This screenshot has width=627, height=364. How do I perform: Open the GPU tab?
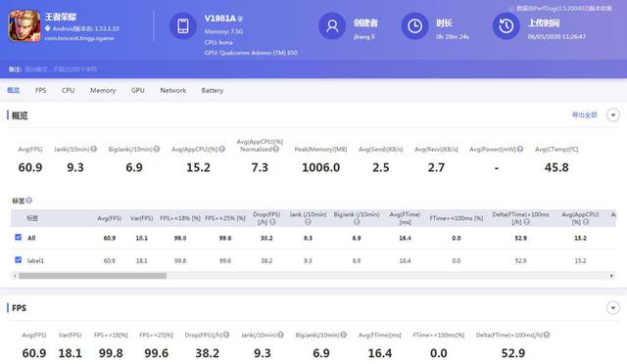[x=137, y=90]
